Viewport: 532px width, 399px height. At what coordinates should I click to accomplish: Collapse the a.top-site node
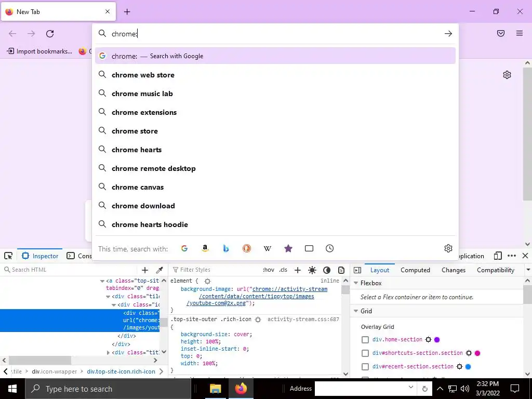click(102, 281)
